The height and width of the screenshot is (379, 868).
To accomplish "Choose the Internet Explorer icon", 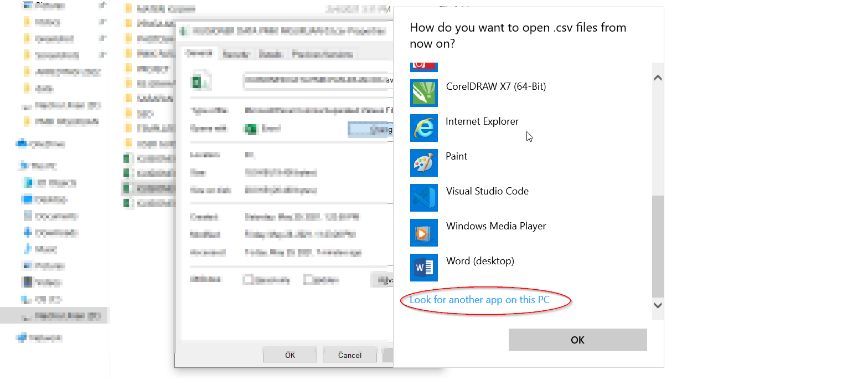I will pyautogui.click(x=424, y=128).
